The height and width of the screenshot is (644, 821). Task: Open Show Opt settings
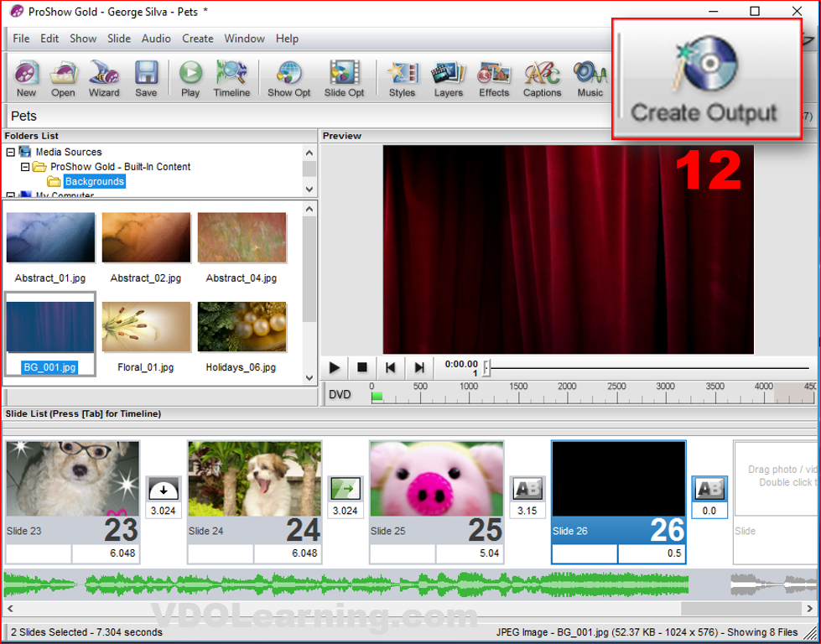point(289,79)
